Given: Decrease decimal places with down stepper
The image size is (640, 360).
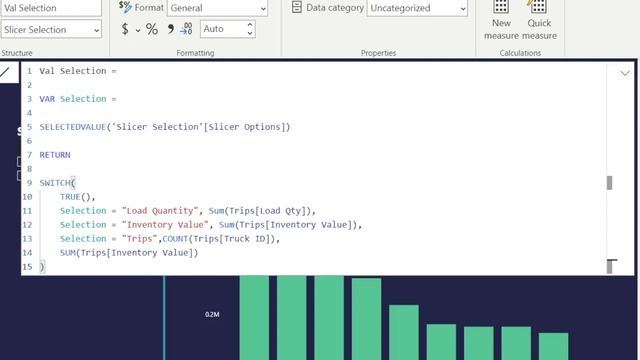Looking at the screenshot, I should [x=250, y=33].
